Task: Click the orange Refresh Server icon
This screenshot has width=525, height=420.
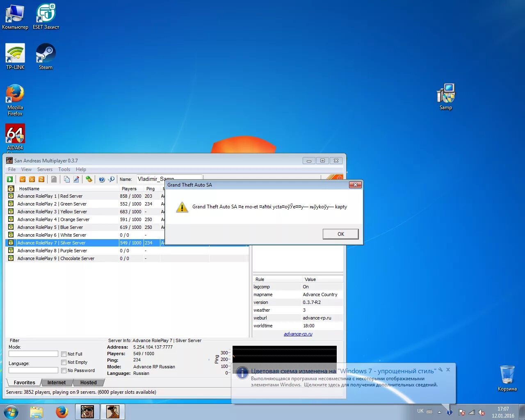Action: click(41, 179)
